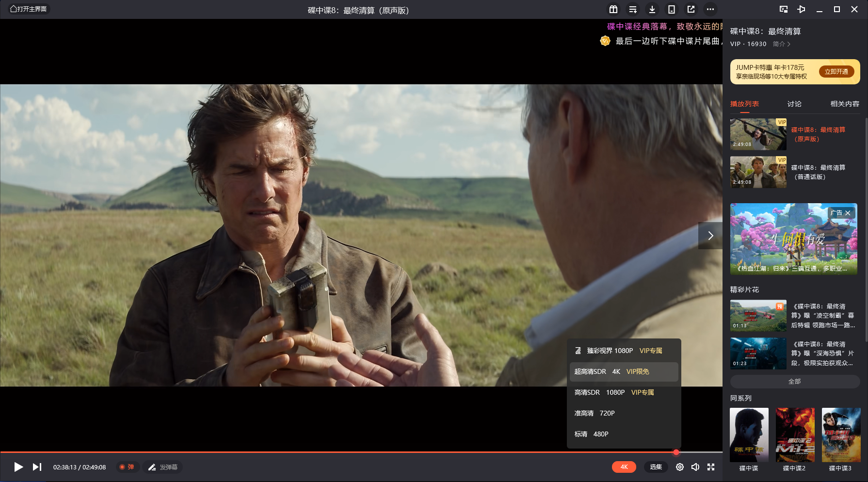868x482 pixels.
Task: Select 高清SDR 1080P quality option
Action: pos(624,392)
